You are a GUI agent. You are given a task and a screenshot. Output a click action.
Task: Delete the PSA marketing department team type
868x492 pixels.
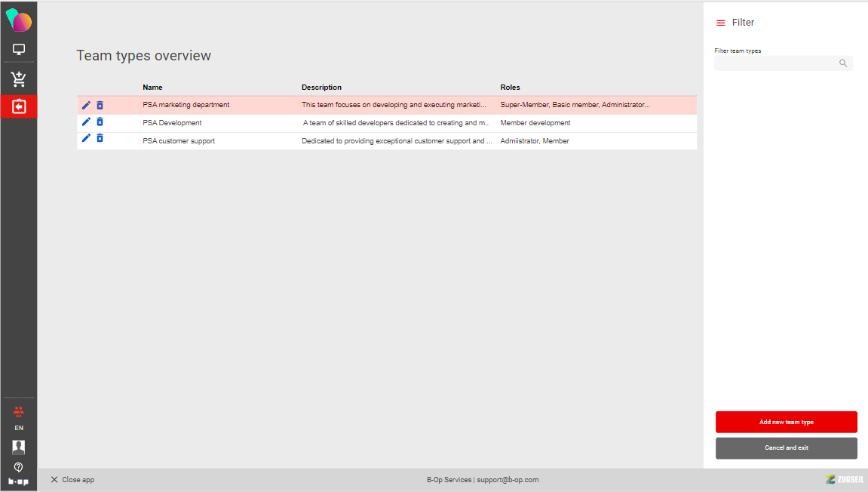click(x=100, y=105)
